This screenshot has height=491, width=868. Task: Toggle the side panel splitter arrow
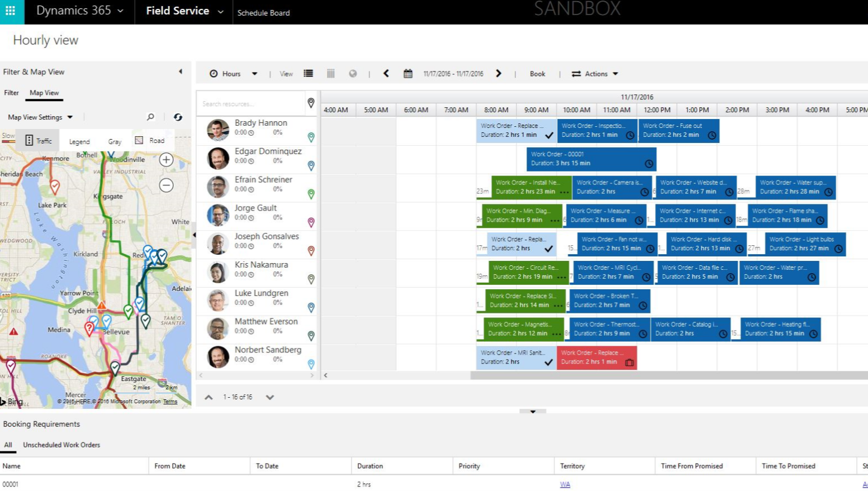click(194, 235)
